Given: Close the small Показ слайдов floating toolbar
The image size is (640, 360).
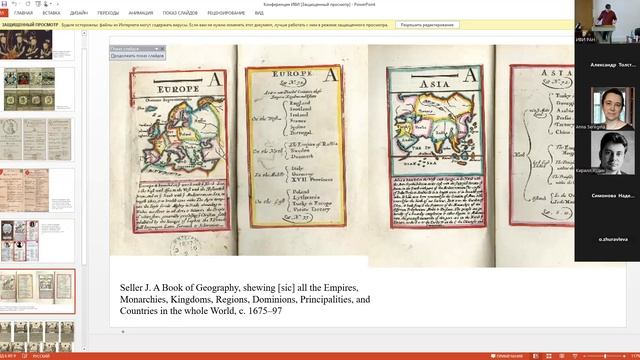Looking at the screenshot, I should [162, 49].
